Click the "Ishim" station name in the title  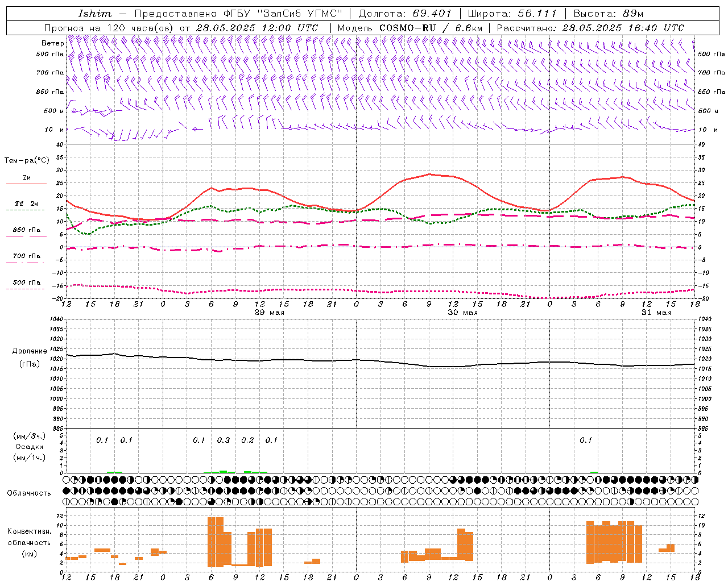click(95, 14)
